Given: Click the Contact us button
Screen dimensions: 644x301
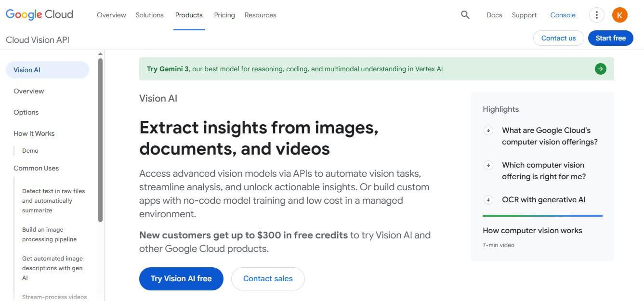Looking at the screenshot, I should (x=558, y=38).
